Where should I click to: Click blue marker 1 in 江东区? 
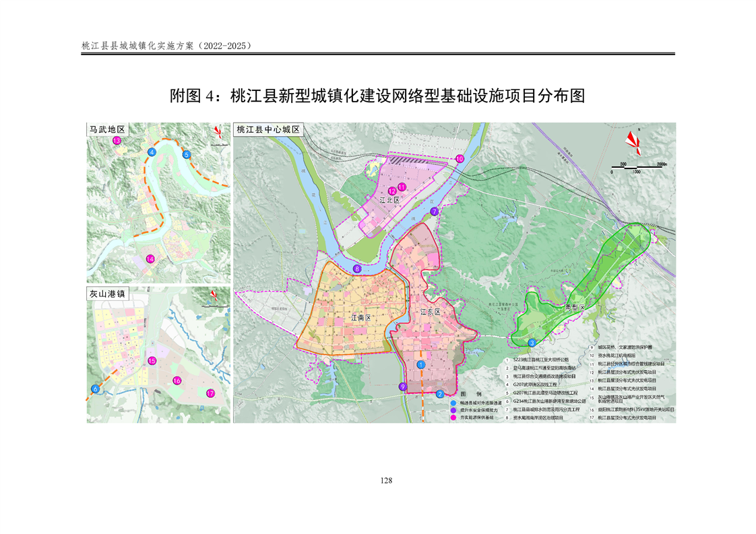click(x=421, y=364)
